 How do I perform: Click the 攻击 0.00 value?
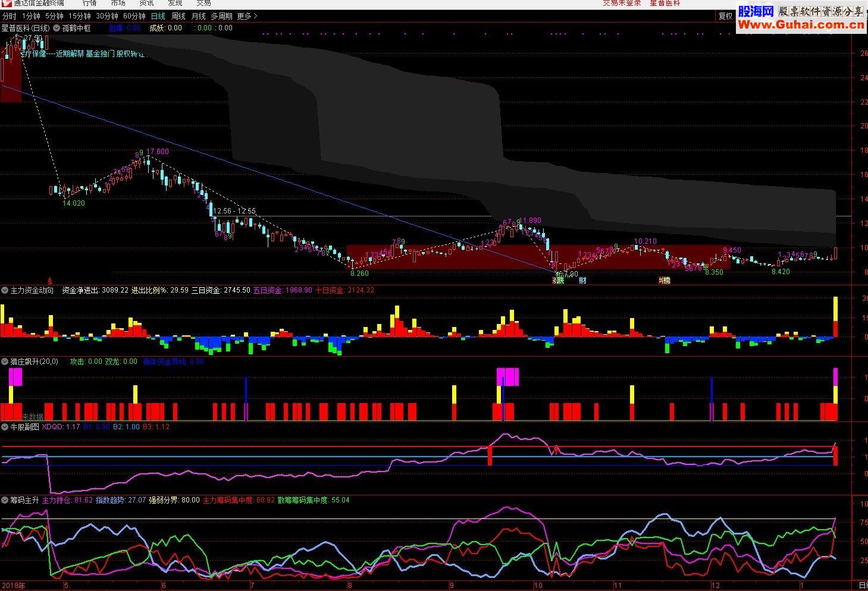pos(86,361)
